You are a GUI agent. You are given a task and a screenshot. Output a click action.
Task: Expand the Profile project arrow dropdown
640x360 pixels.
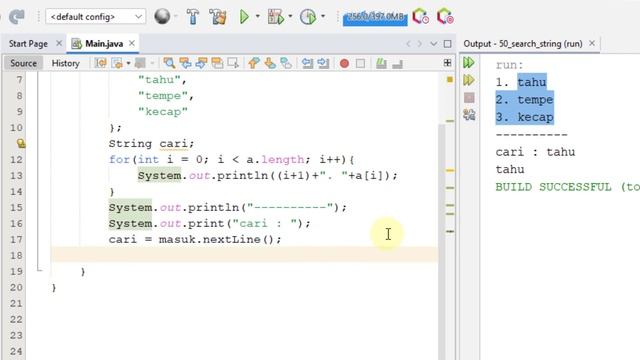point(323,17)
